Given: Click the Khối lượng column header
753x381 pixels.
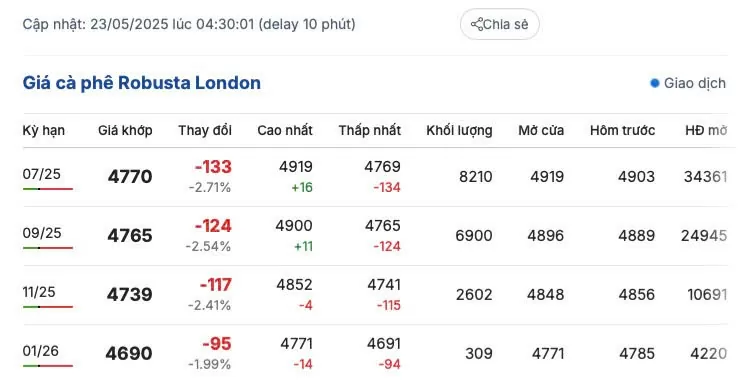Looking at the screenshot, I should coord(459,131).
